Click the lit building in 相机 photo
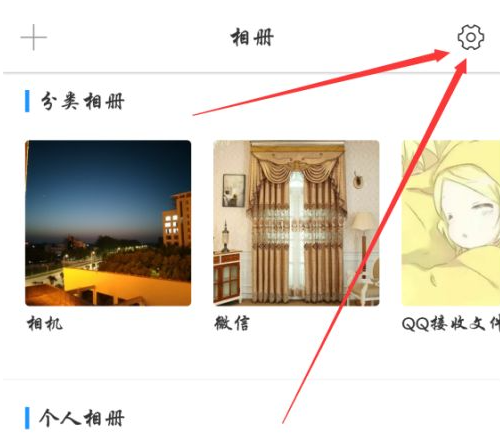Image resolution: width=500 pixels, height=441 pixels. point(177,219)
